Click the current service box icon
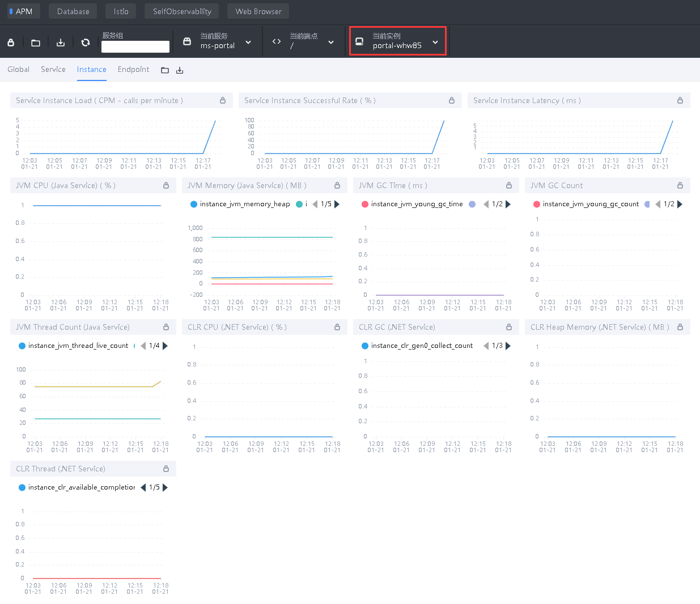This screenshot has height=604, width=700. click(187, 41)
